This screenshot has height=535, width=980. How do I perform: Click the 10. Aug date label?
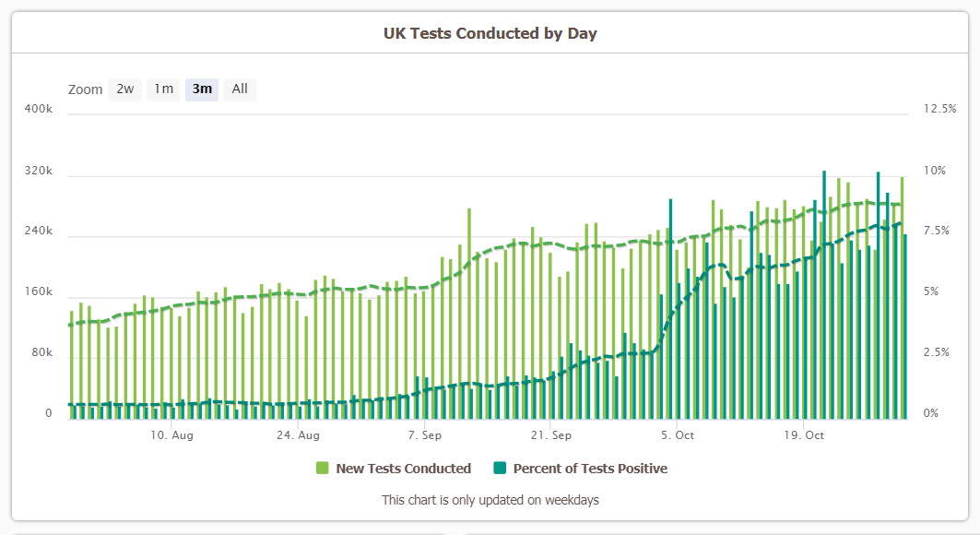point(171,434)
